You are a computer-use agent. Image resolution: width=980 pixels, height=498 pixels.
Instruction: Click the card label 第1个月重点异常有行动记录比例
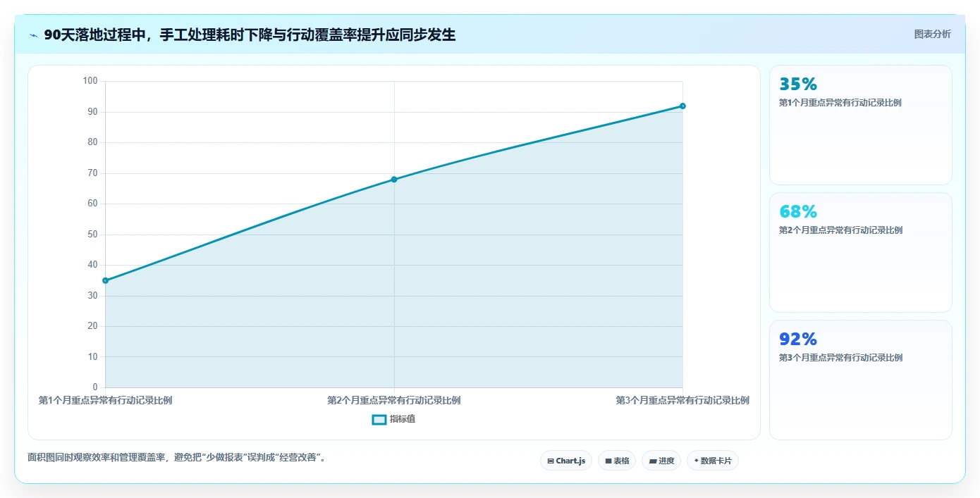coord(840,103)
